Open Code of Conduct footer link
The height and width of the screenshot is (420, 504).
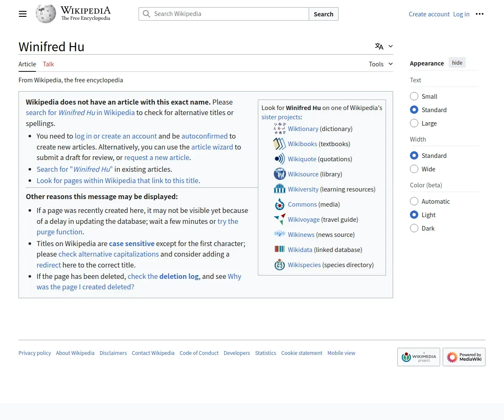pyautogui.click(x=199, y=353)
